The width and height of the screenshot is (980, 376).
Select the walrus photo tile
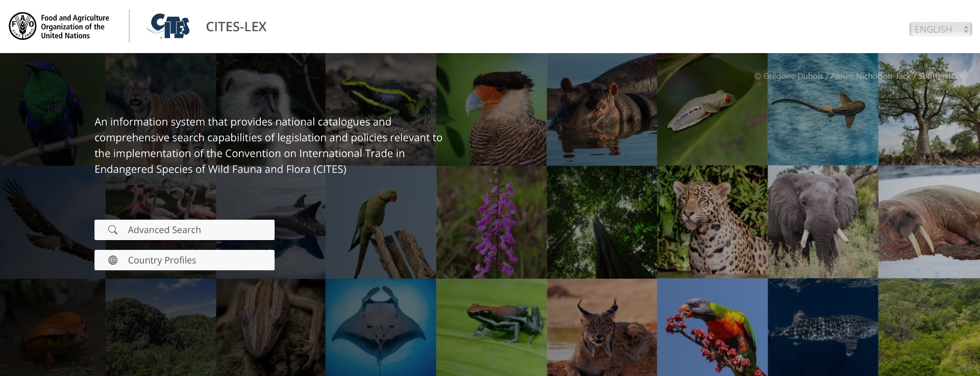[929, 222]
